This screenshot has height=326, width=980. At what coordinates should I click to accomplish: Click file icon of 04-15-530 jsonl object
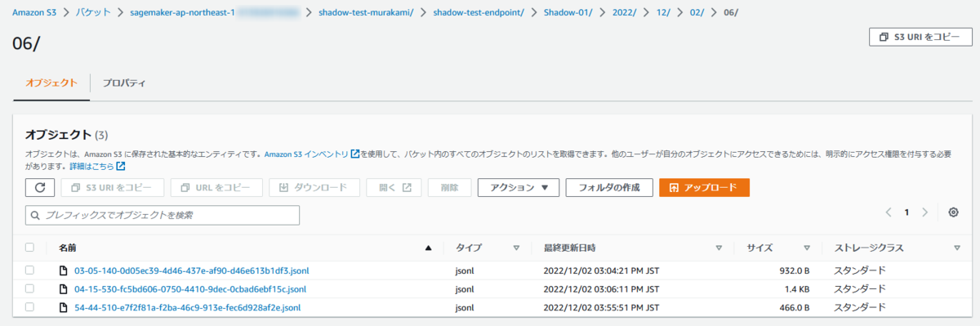[63, 289]
